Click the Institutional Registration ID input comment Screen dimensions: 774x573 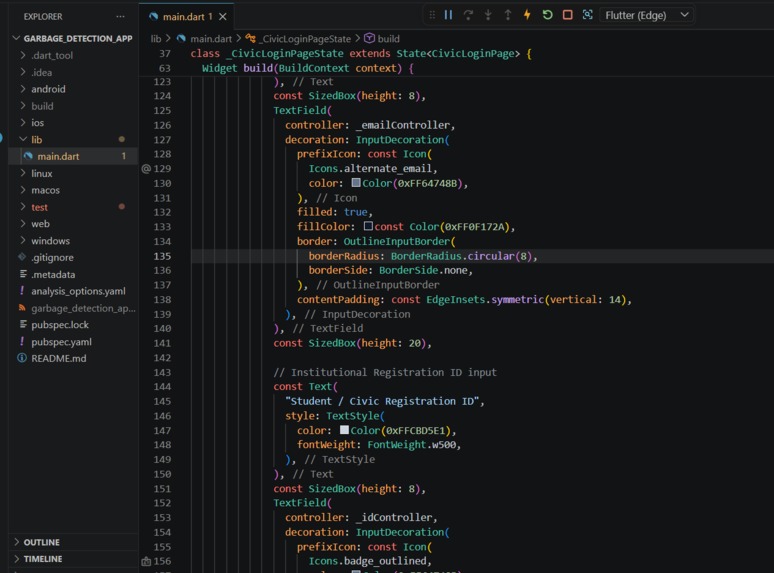(385, 372)
